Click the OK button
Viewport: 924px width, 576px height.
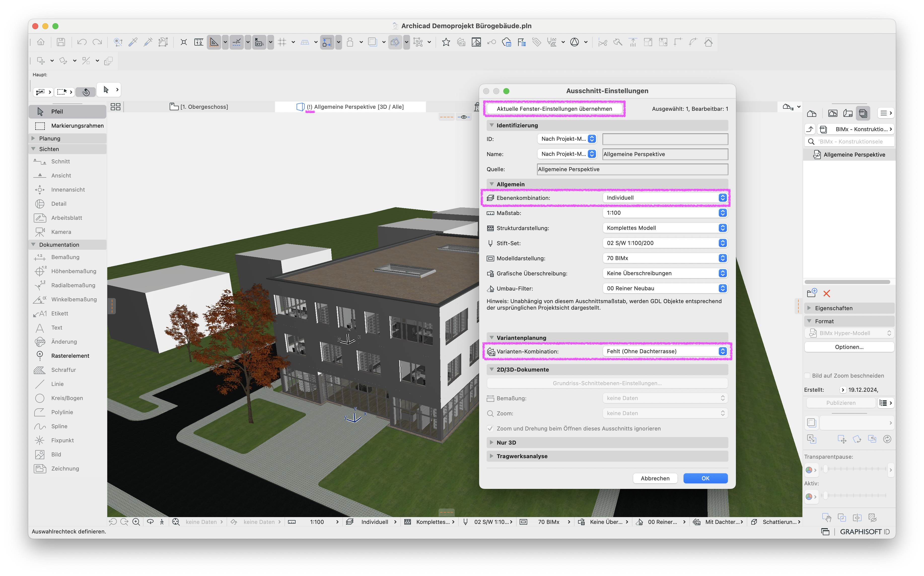(x=705, y=479)
